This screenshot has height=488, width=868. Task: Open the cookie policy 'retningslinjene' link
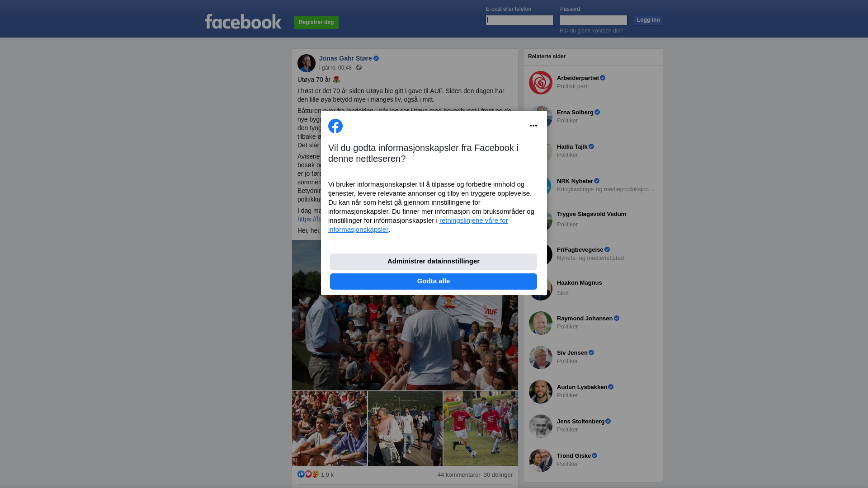pos(418,225)
